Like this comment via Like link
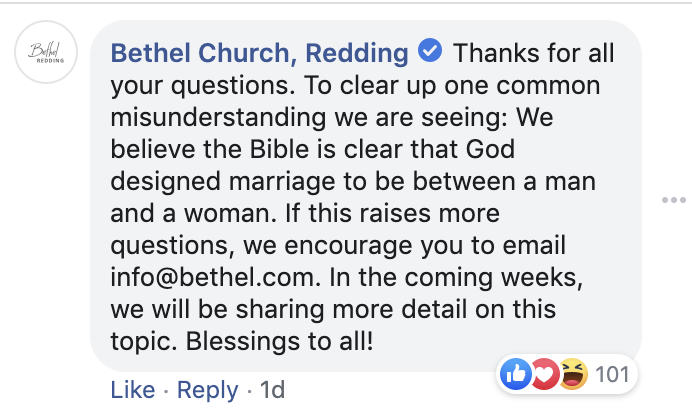The height and width of the screenshot is (416, 692). coord(133,390)
